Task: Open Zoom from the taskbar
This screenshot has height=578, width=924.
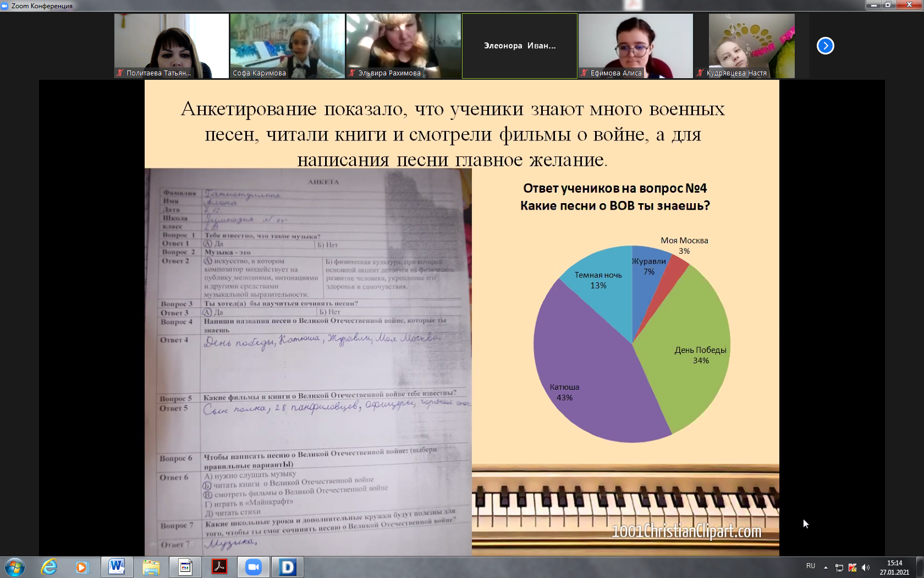Action: [253, 567]
